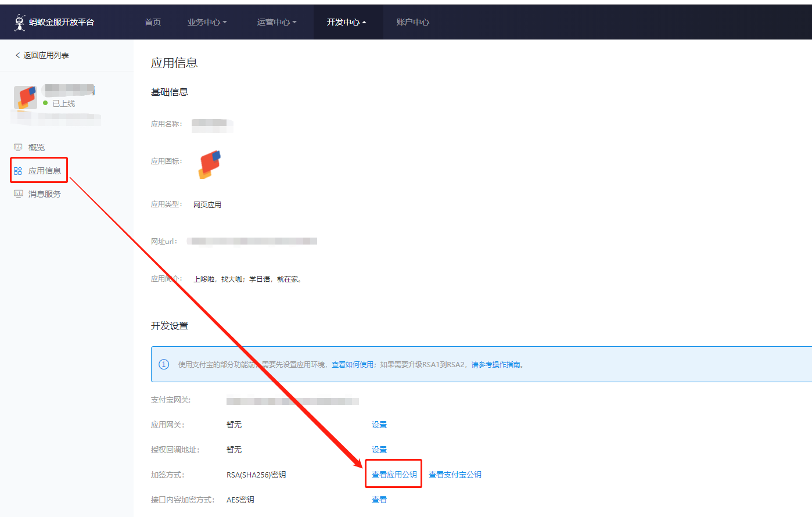Select 应用信息 in the sidebar

click(x=45, y=171)
